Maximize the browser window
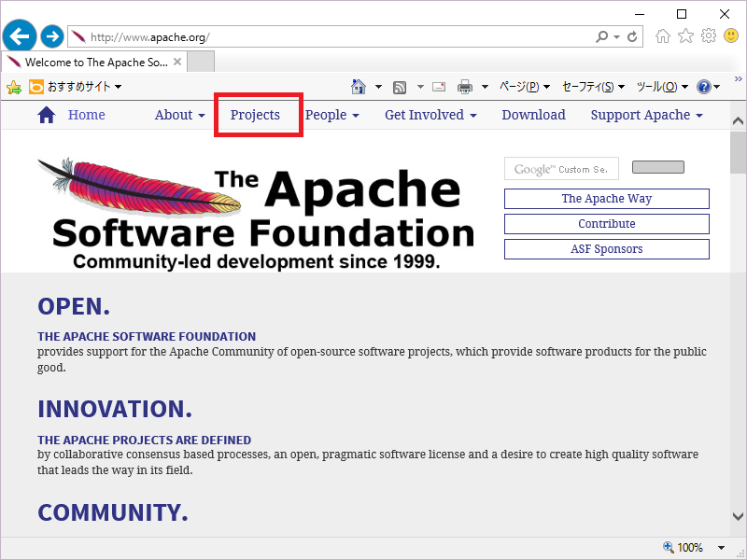The width and height of the screenshot is (747, 560). tap(682, 14)
